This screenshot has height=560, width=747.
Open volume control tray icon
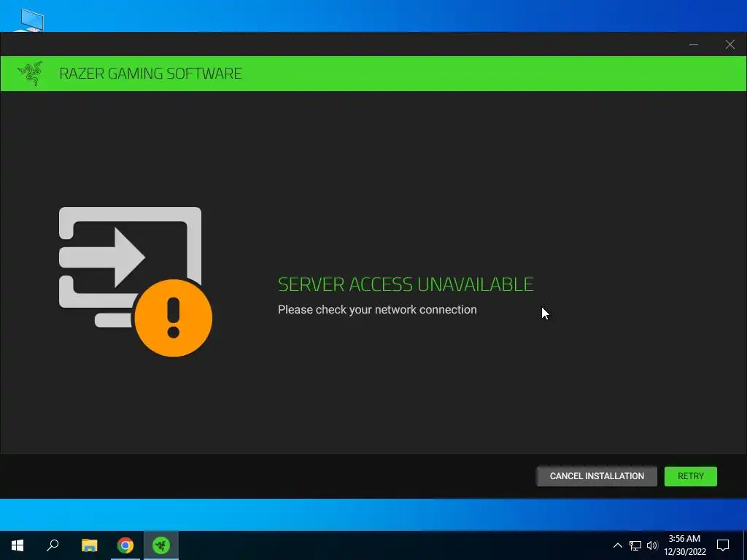point(652,545)
